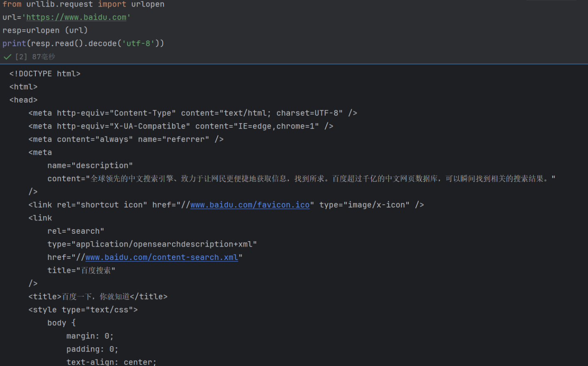Click the cell execution count [2]
The height and width of the screenshot is (366, 588).
[x=21, y=57]
